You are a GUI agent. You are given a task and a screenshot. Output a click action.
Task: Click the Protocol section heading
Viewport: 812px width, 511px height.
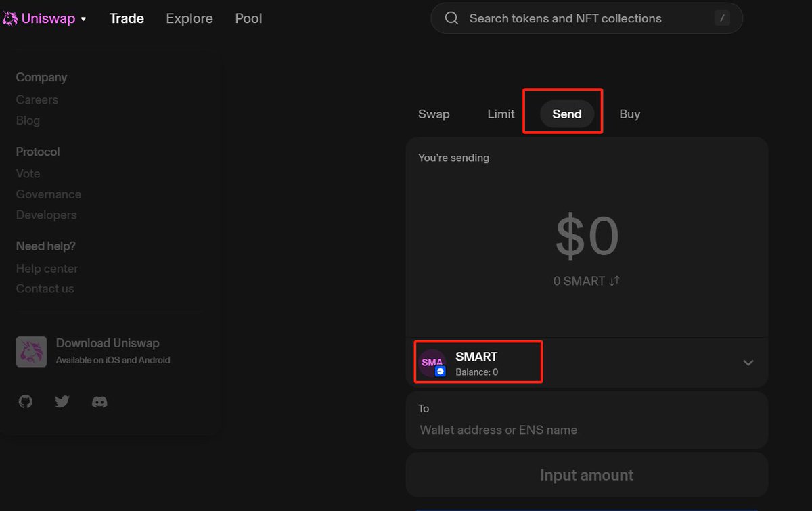click(x=38, y=152)
